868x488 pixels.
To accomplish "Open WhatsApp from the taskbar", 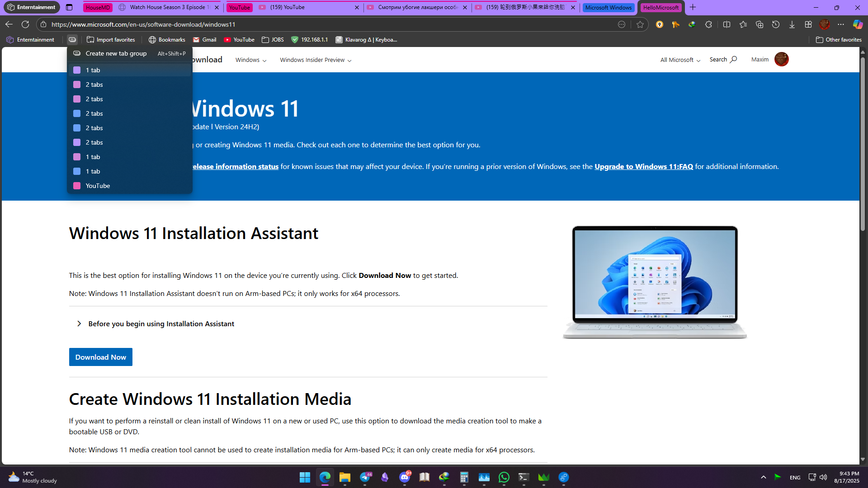I will [x=504, y=478].
